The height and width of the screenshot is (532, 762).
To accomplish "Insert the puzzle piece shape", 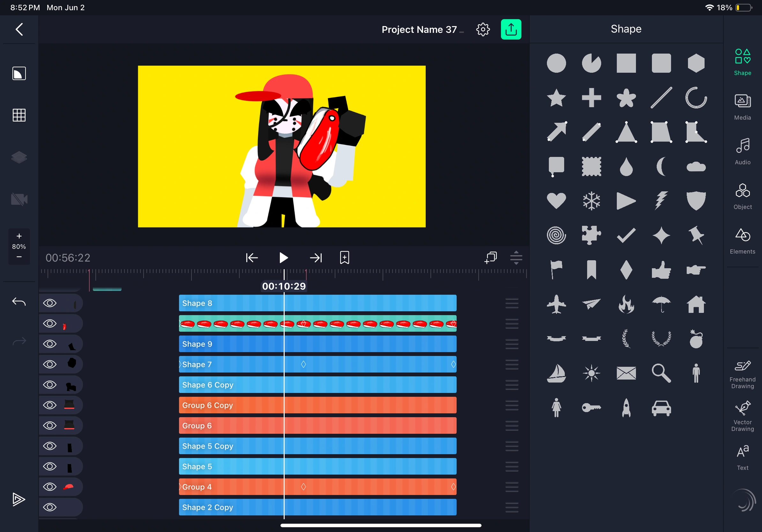I will click(591, 235).
